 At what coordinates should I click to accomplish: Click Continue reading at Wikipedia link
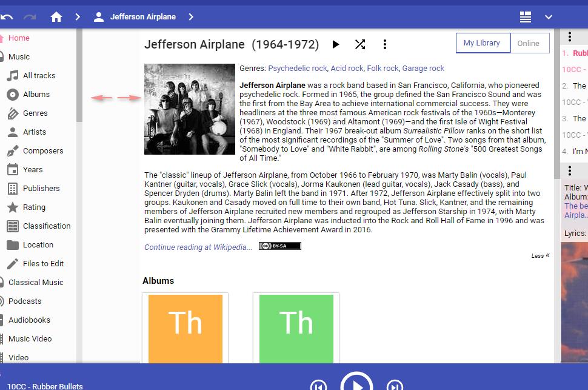[x=198, y=247]
